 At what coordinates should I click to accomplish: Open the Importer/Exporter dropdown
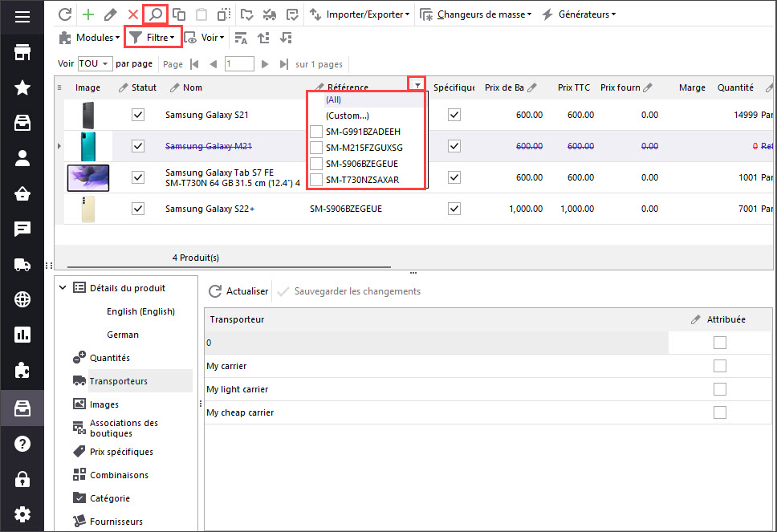360,14
